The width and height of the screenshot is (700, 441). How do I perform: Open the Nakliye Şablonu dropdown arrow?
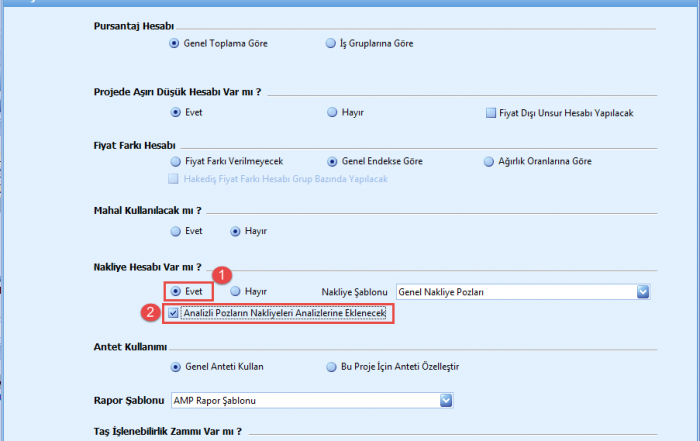pyautogui.click(x=643, y=291)
